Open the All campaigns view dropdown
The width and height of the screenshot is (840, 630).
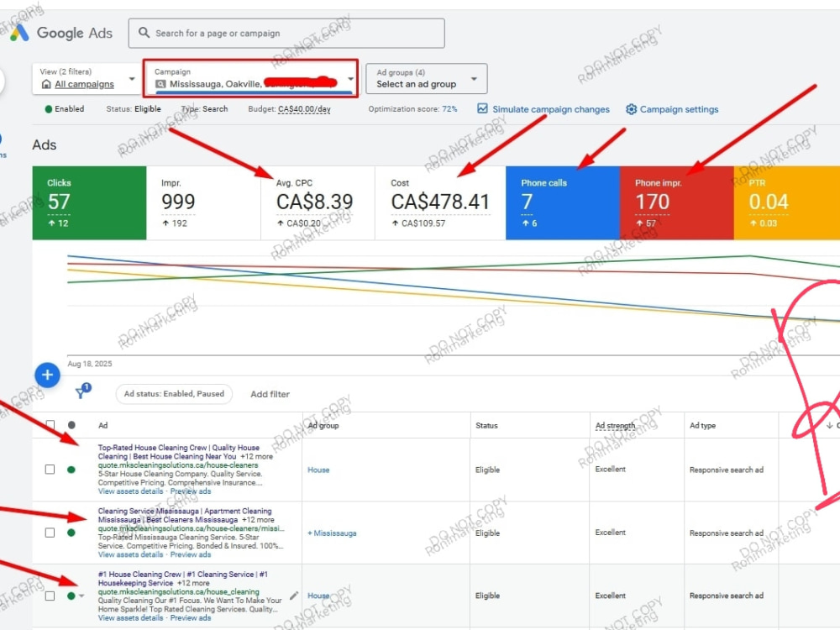86,79
